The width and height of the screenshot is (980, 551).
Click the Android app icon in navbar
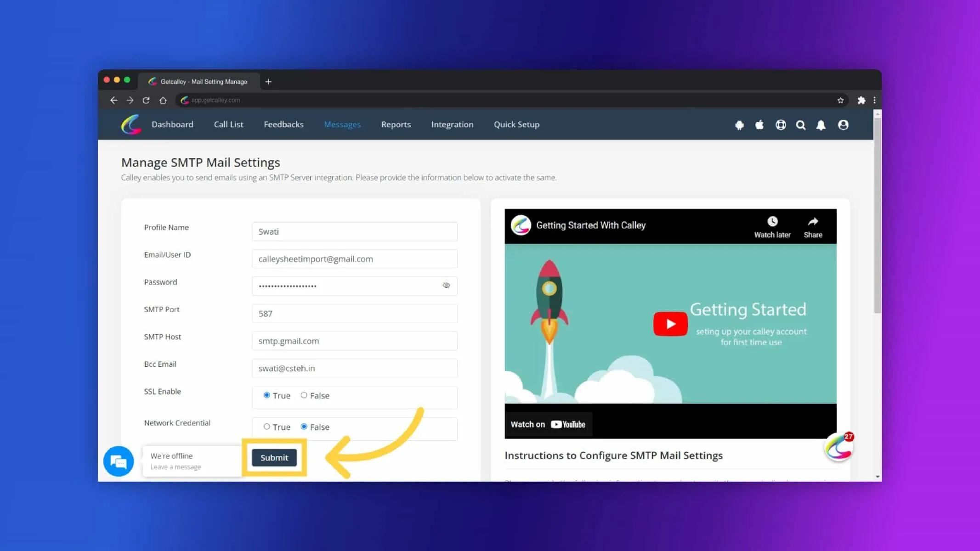pyautogui.click(x=739, y=125)
